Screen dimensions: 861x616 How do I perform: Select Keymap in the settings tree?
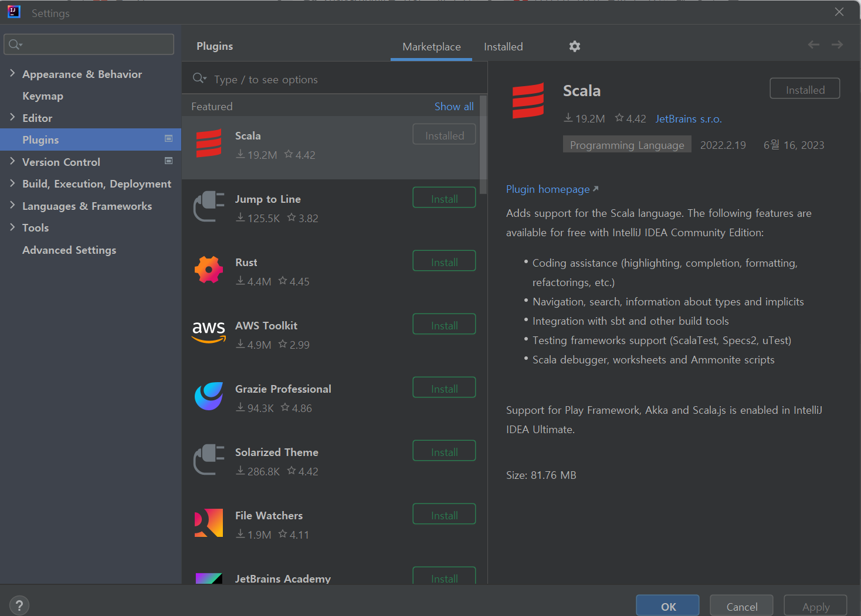coord(43,96)
